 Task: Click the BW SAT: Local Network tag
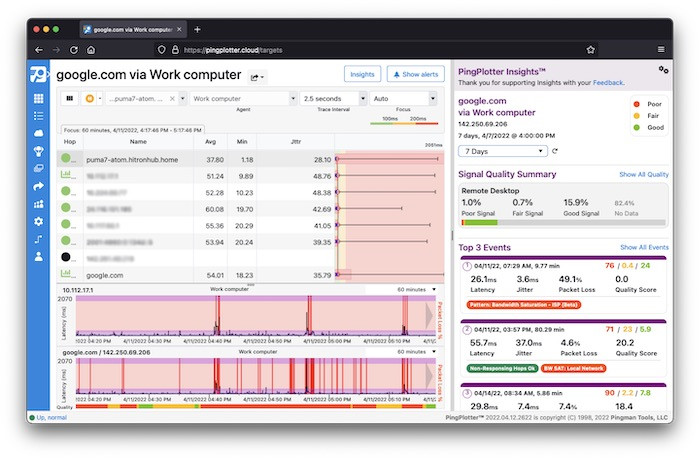[x=574, y=368]
